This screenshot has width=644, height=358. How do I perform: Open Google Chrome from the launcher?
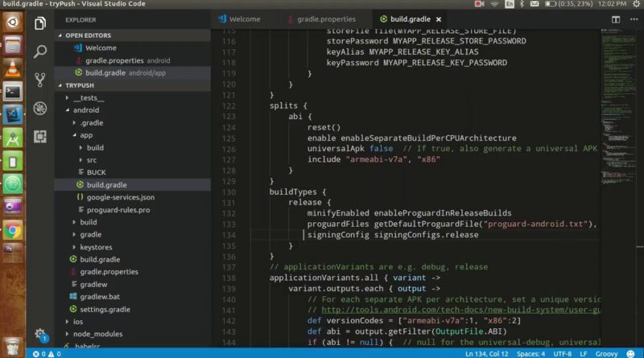click(12, 231)
